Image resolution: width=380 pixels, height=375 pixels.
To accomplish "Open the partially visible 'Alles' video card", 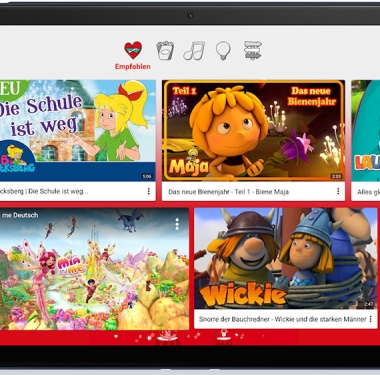I will 366,140.
